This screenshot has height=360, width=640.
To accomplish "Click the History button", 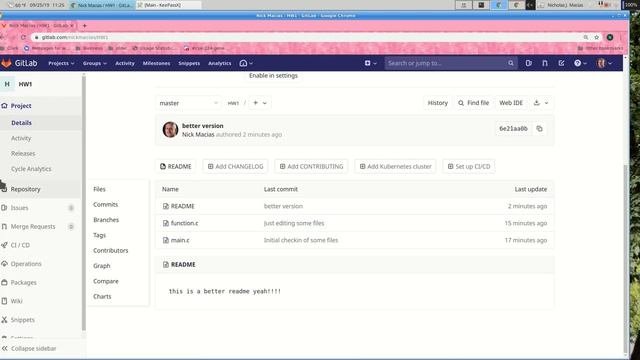I will [x=438, y=103].
